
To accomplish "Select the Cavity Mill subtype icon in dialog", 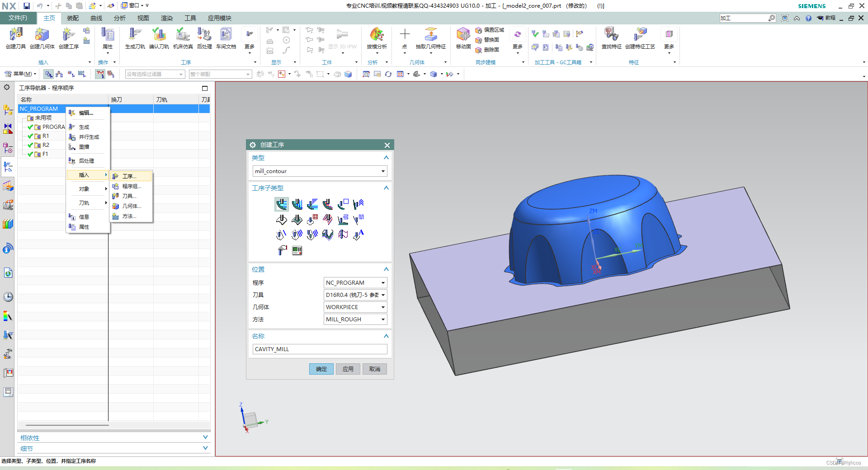I will click(x=282, y=204).
